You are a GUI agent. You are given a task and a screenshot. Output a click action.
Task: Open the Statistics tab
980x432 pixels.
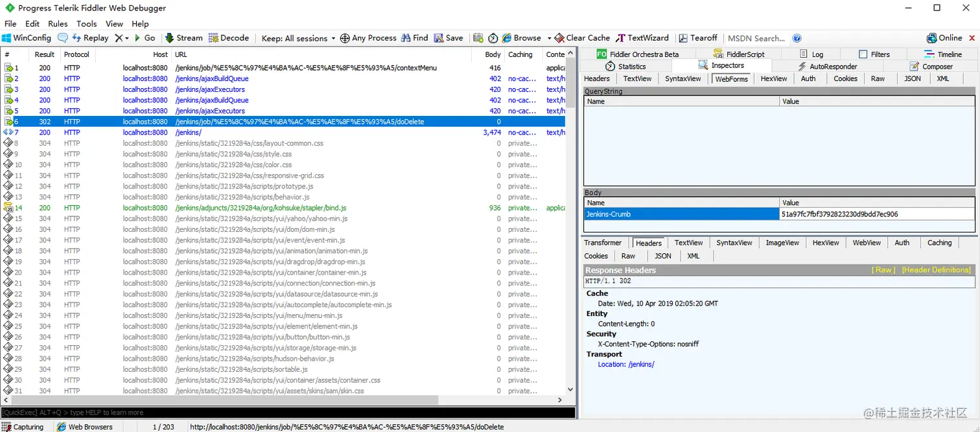coord(625,66)
